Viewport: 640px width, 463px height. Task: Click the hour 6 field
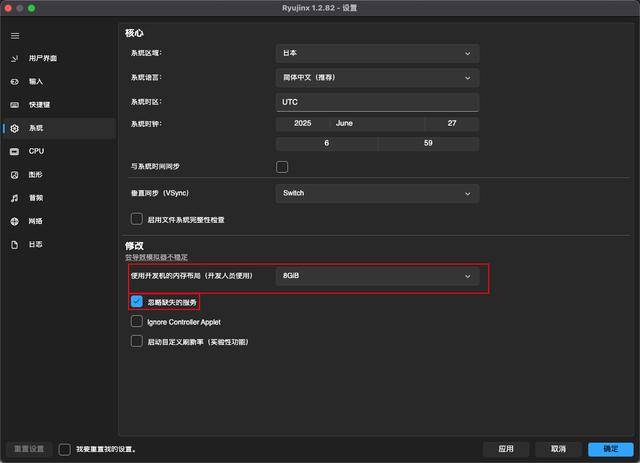pos(327,143)
